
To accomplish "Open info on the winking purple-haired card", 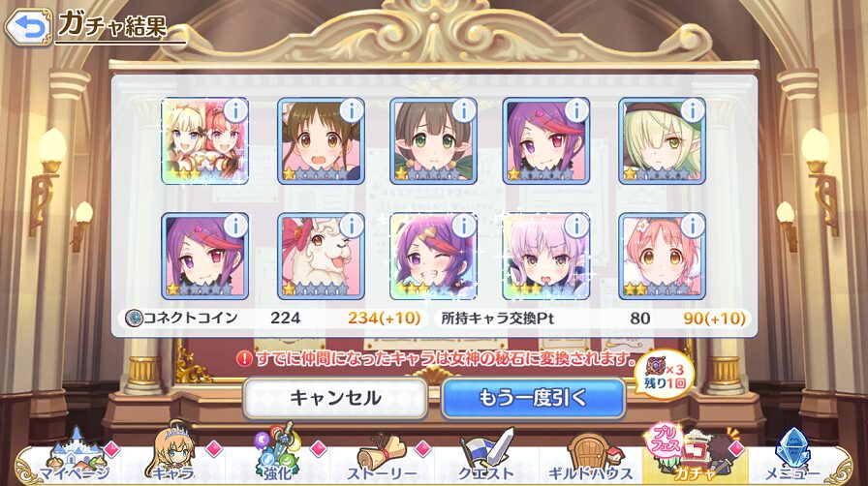I will (464, 225).
